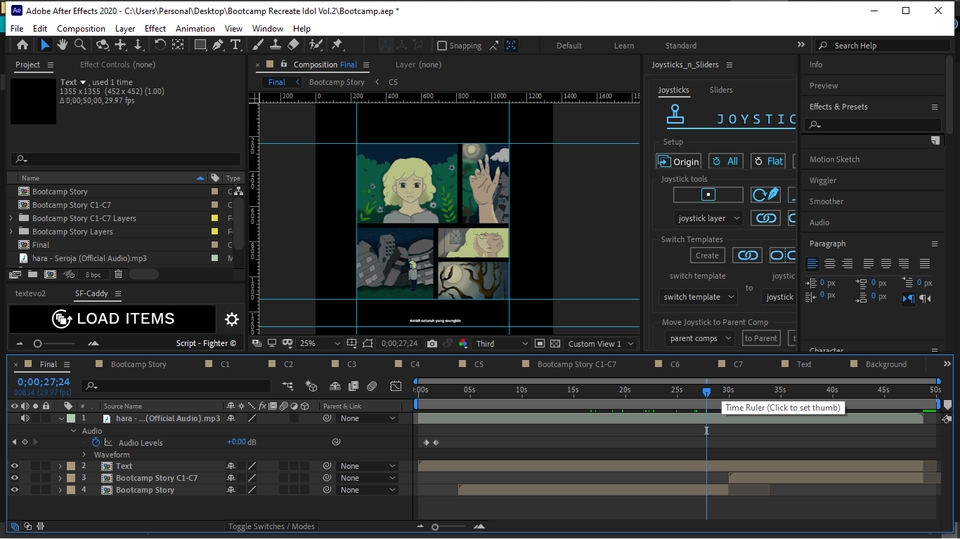960x539 pixels.
Task: Switch to the textevo2 panel tab
Action: (x=31, y=293)
